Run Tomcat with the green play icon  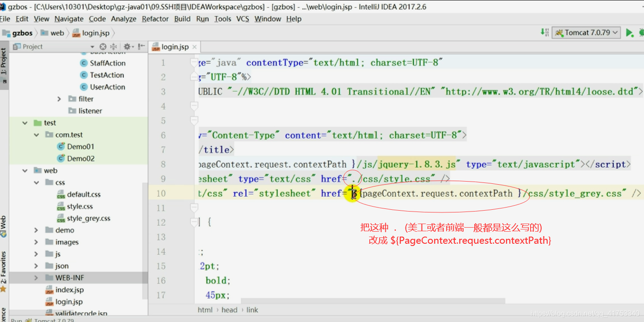[630, 33]
